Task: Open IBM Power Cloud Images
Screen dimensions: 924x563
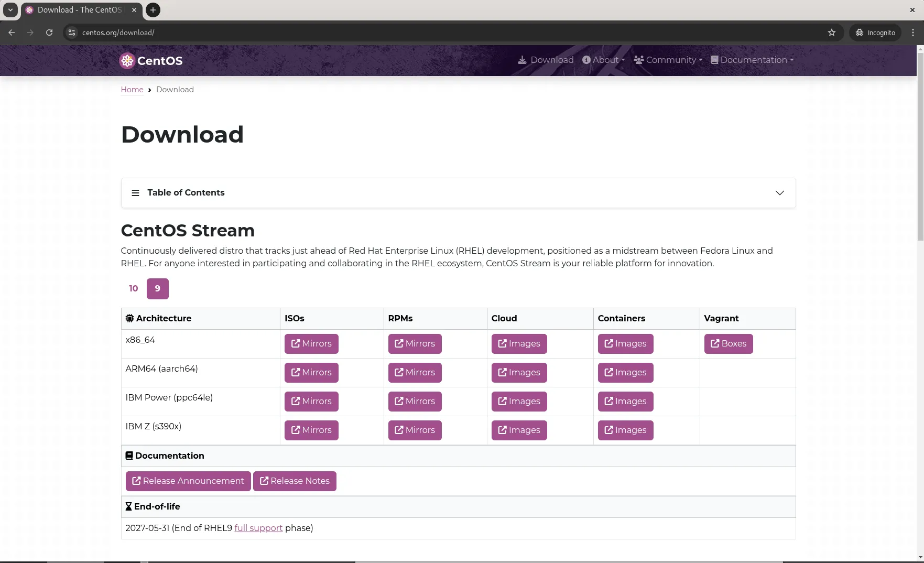Action: point(519,402)
